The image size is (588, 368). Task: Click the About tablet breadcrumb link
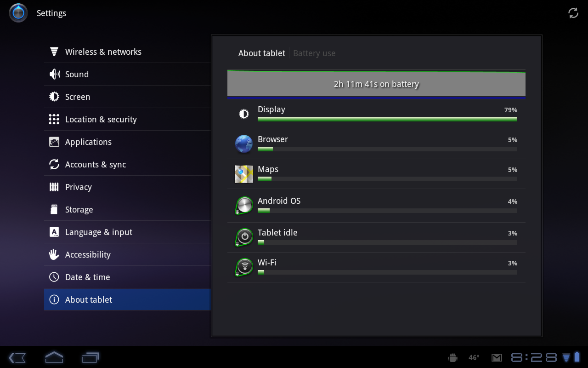[261, 53]
